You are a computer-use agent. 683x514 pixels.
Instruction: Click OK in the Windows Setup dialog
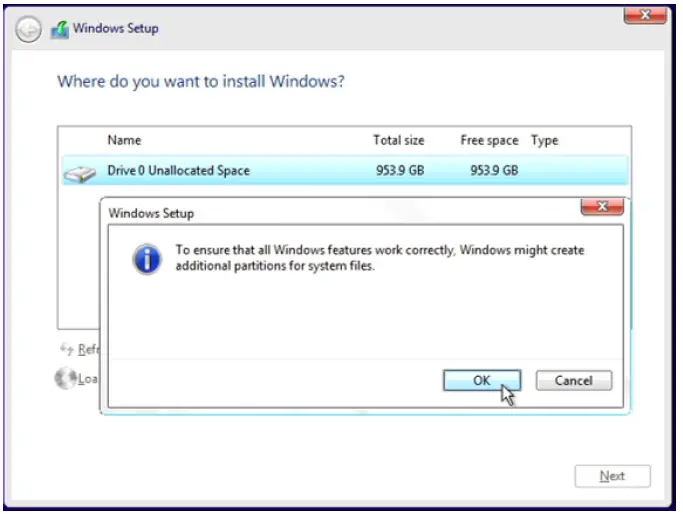482,380
